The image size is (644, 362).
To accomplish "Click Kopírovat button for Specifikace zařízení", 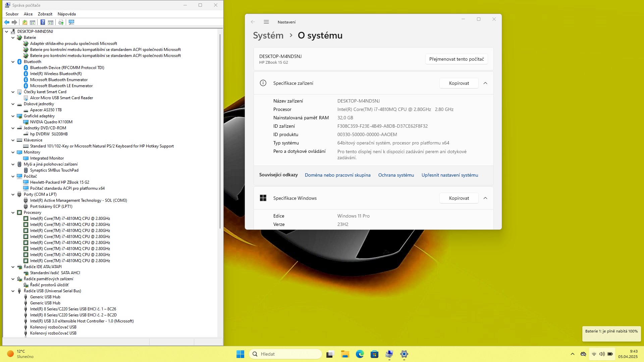I will (x=459, y=83).
